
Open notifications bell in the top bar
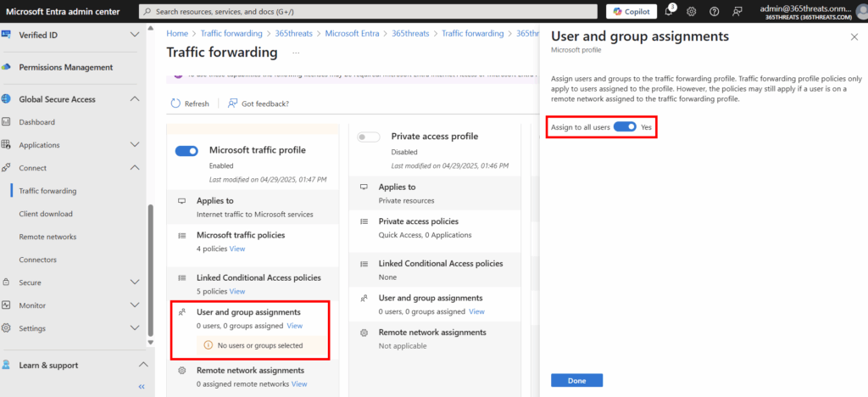tap(669, 11)
